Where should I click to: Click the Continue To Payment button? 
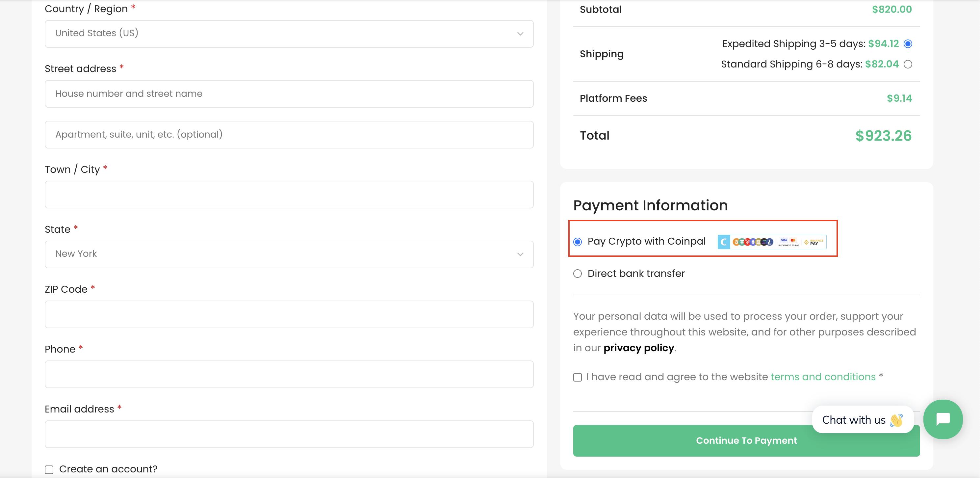coord(746,441)
